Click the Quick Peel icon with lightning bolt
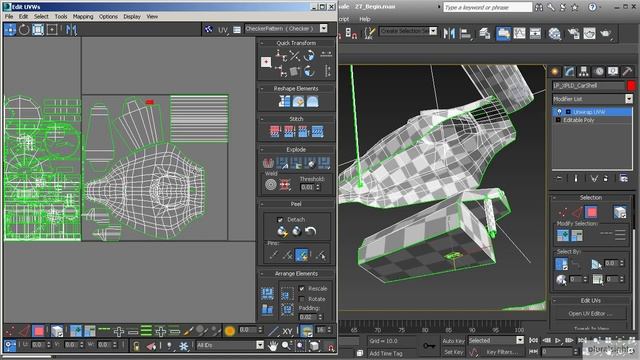The image size is (640, 360). coord(282,231)
